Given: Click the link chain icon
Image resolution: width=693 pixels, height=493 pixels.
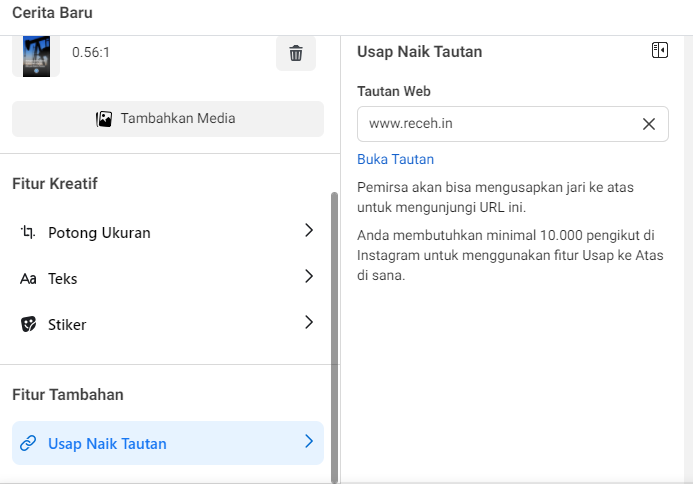Looking at the screenshot, I should pos(28,443).
